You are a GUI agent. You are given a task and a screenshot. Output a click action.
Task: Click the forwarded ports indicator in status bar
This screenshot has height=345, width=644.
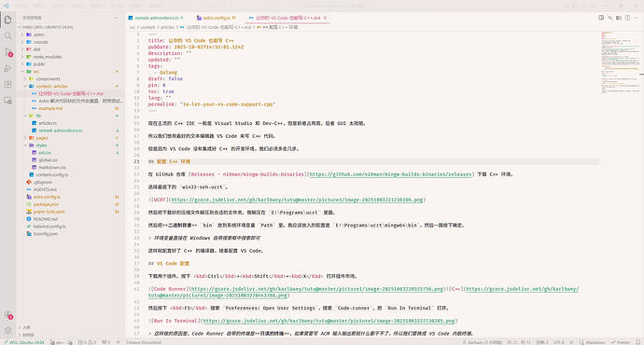coord(106,342)
